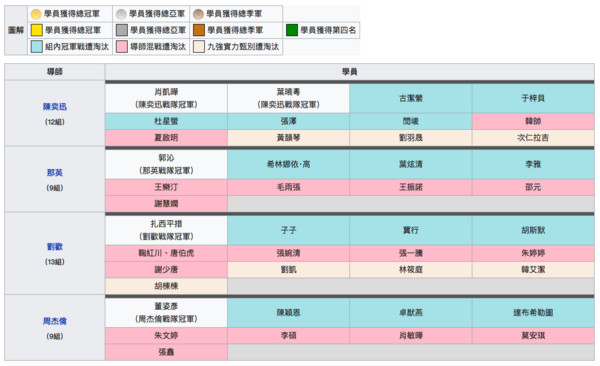Open the 周杰倫 mentor link
This screenshot has height=366, width=600.
click(x=55, y=321)
